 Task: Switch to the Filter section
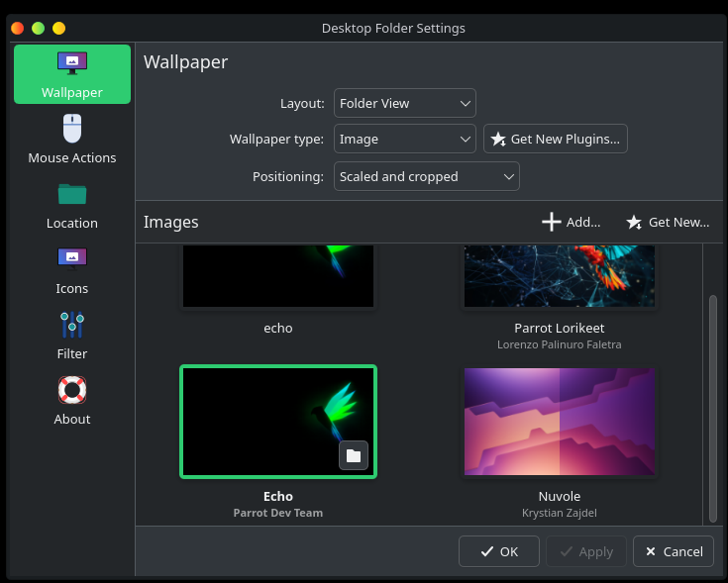[x=72, y=336]
